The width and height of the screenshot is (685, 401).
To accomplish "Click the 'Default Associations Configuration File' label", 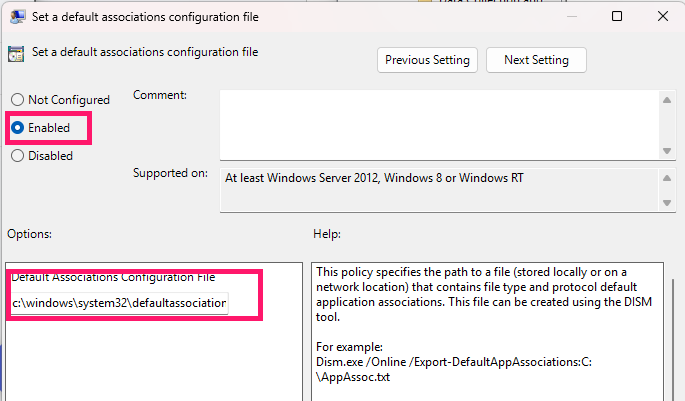I will 113,277.
